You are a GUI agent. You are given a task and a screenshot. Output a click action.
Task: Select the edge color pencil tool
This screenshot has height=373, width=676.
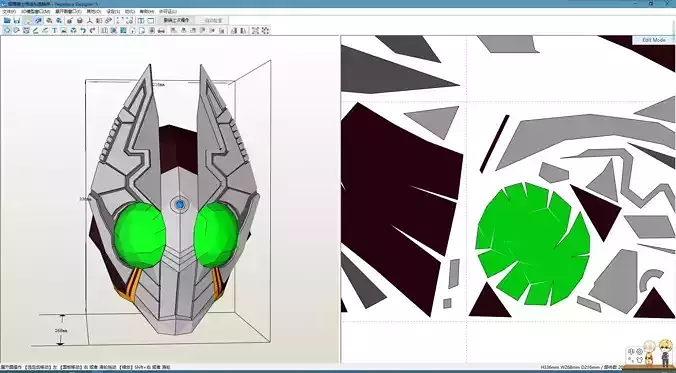click(45, 30)
